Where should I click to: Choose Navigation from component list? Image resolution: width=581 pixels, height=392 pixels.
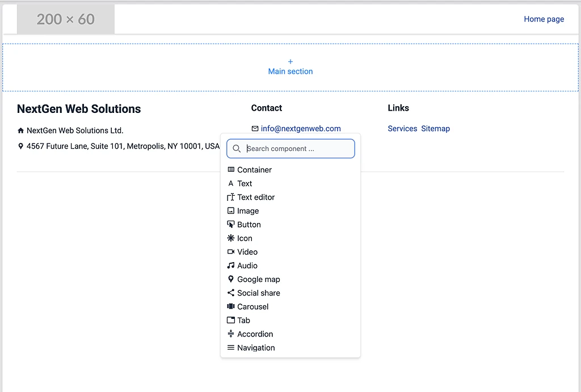coord(255,348)
